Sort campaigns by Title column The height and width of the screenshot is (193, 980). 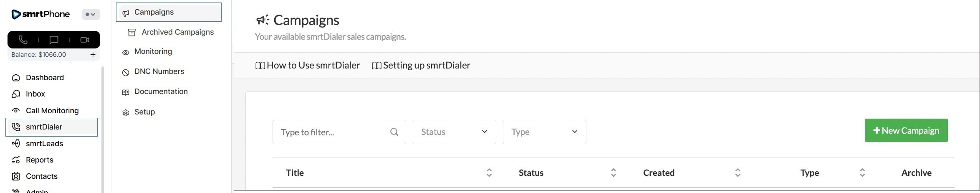tap(489, 173)
